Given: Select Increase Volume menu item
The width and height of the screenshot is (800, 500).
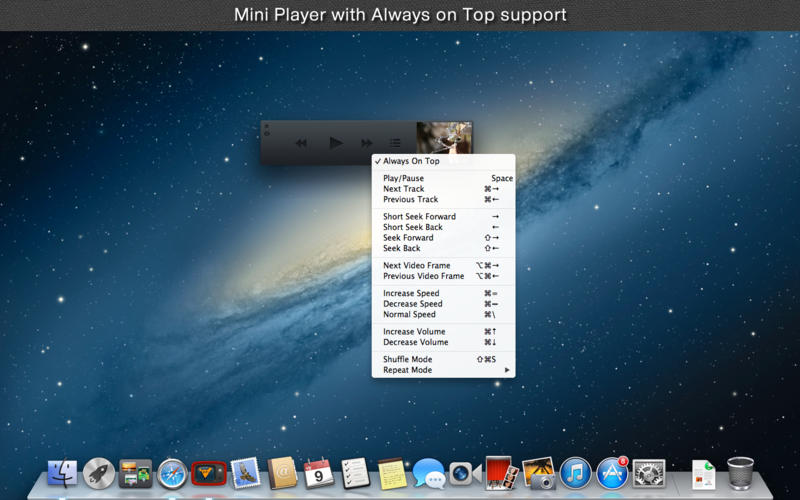Looking at the screenshot, I should pyautogui.click(x=443, y=332).
